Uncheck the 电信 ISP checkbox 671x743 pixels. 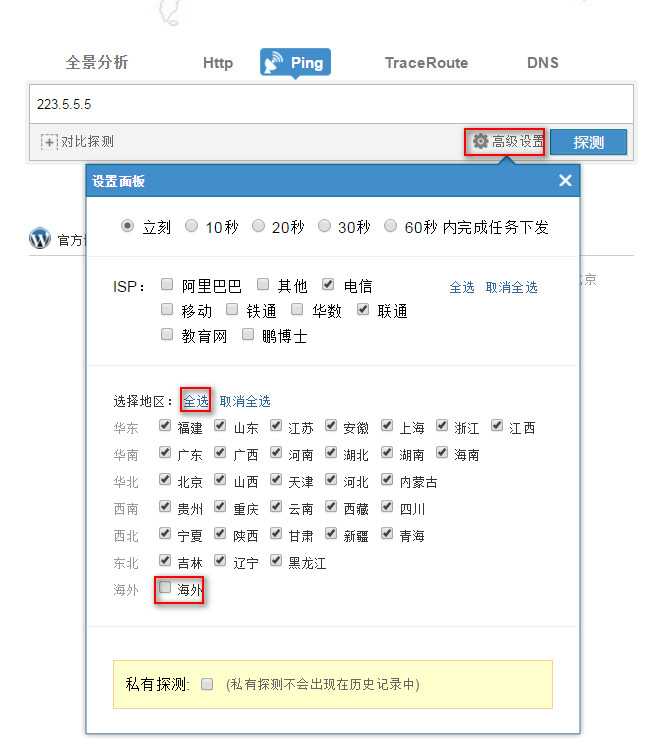click(x=329, y=285)
